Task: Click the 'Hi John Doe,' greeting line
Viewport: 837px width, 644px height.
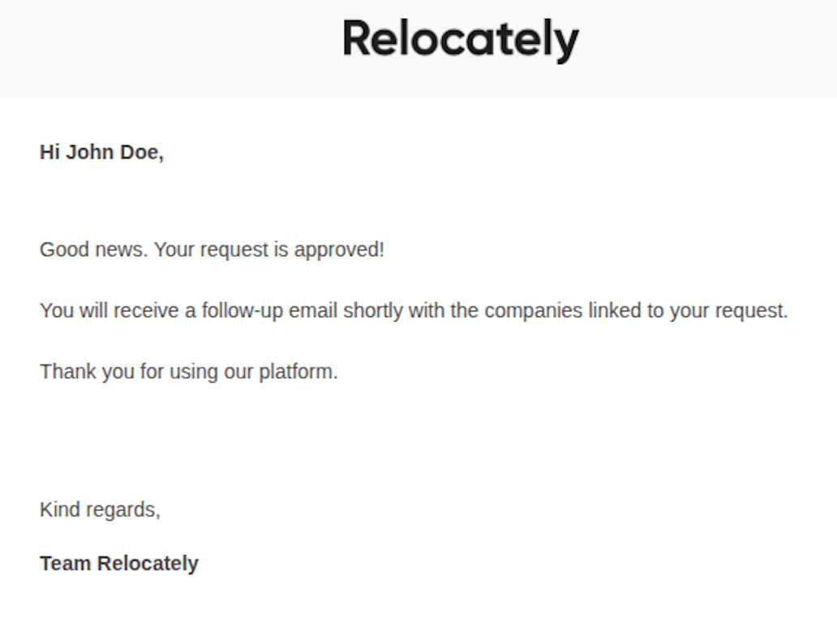Action: point(101,152)
